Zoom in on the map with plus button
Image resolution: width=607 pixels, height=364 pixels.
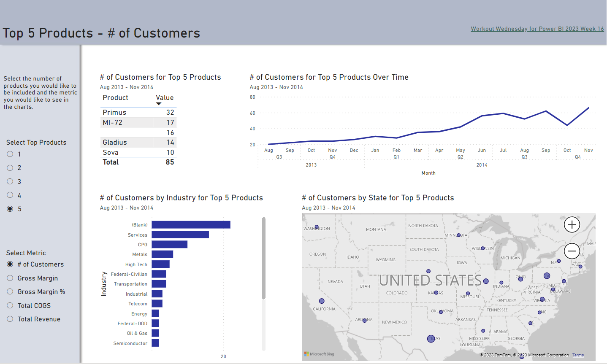pyautogui.click(x=572, y=225)
